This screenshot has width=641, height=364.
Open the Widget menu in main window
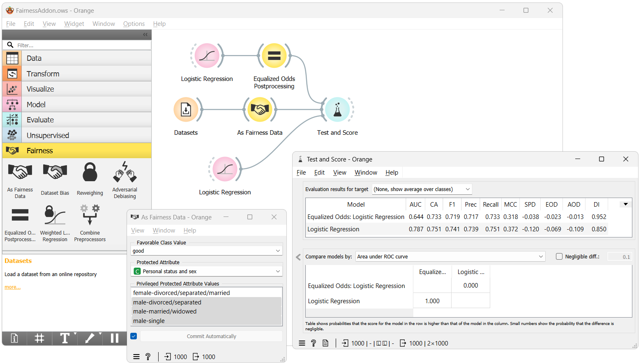click(x=74, y=24)
